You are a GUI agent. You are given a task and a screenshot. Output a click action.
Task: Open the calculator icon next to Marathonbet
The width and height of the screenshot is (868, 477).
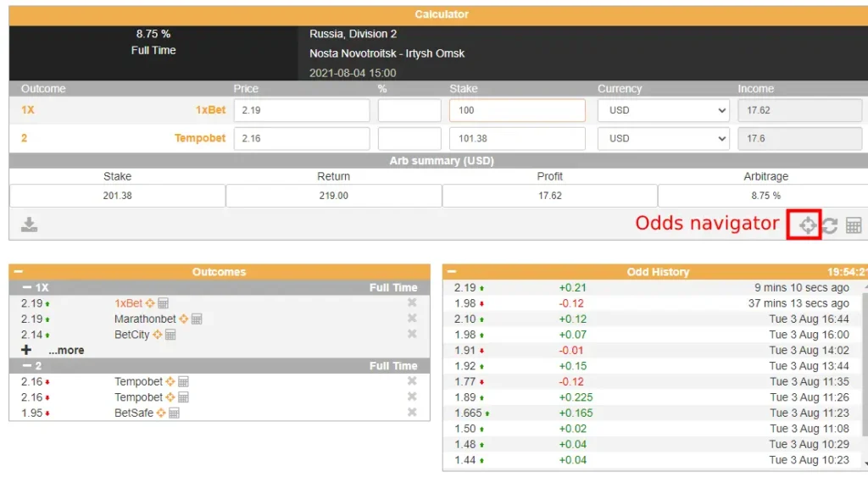coord(197,319)
